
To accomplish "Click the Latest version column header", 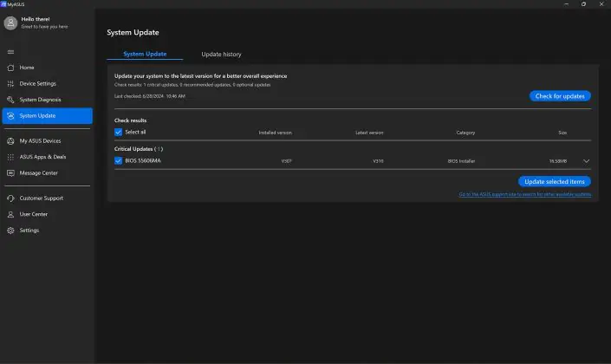I will pos(369,133).
